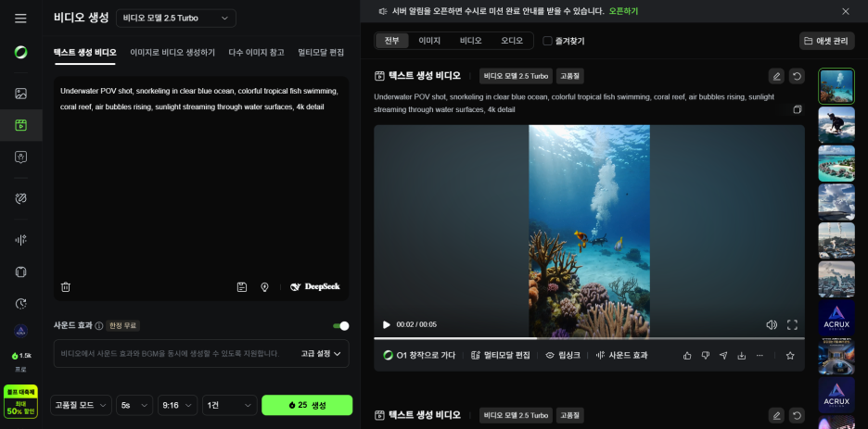Click the prompt text area
The height and width of the screenshot is (429, 868).
[x=201, y=188]
